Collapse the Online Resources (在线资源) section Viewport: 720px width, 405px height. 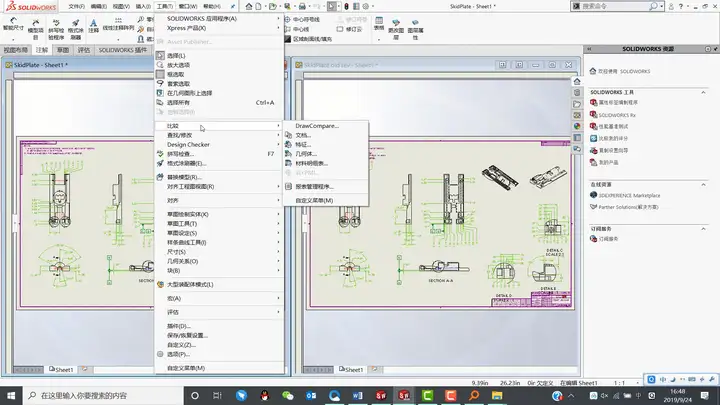click(x=703, y=185)
